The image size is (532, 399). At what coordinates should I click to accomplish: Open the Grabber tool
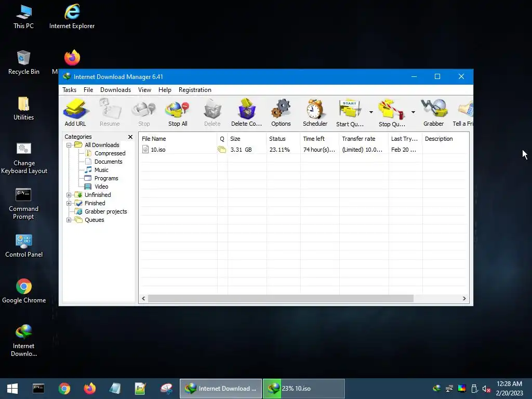pyautogui.click(x=434, y=113)
